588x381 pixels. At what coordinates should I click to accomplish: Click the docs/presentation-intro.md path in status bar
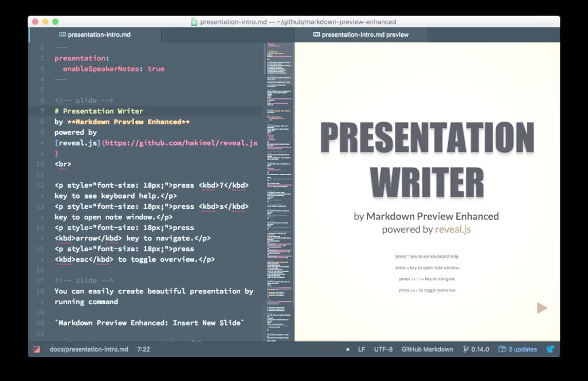point(89,349)
